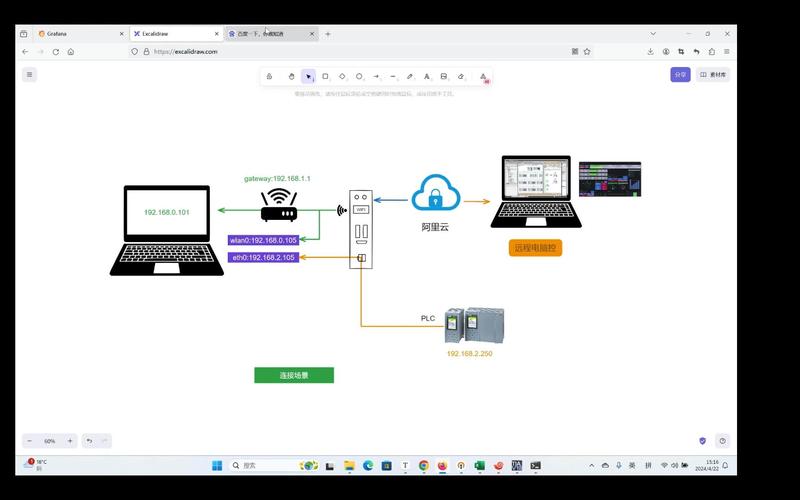Zoom in with the plus button
Screen dimensions: 800x500
tap(70, 440)
